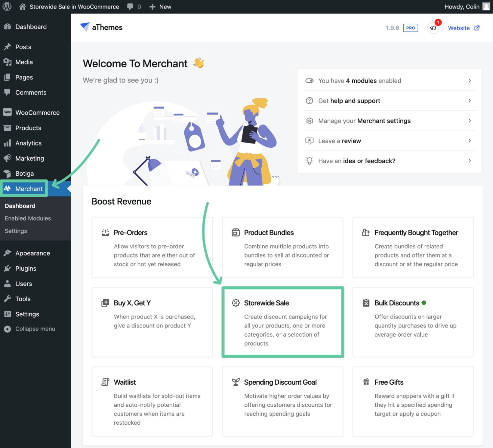
Task: Expand the Merchant settings chevron
Action: (x=470, y=121)
